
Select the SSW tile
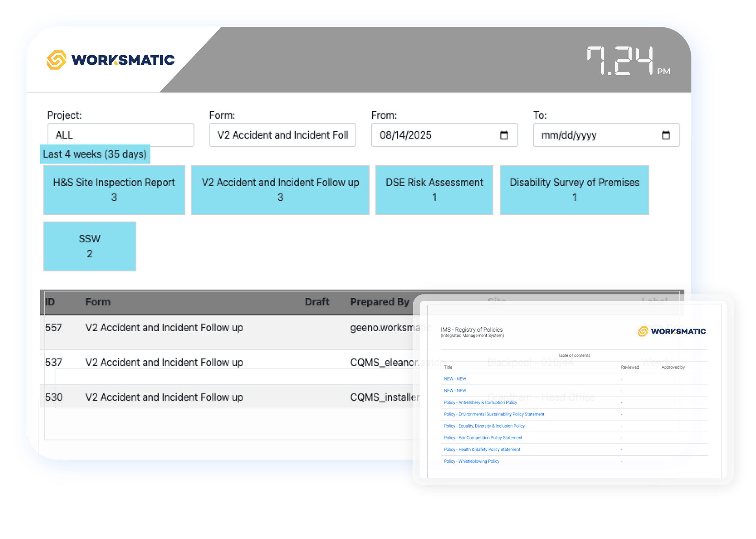pos(89,246)
